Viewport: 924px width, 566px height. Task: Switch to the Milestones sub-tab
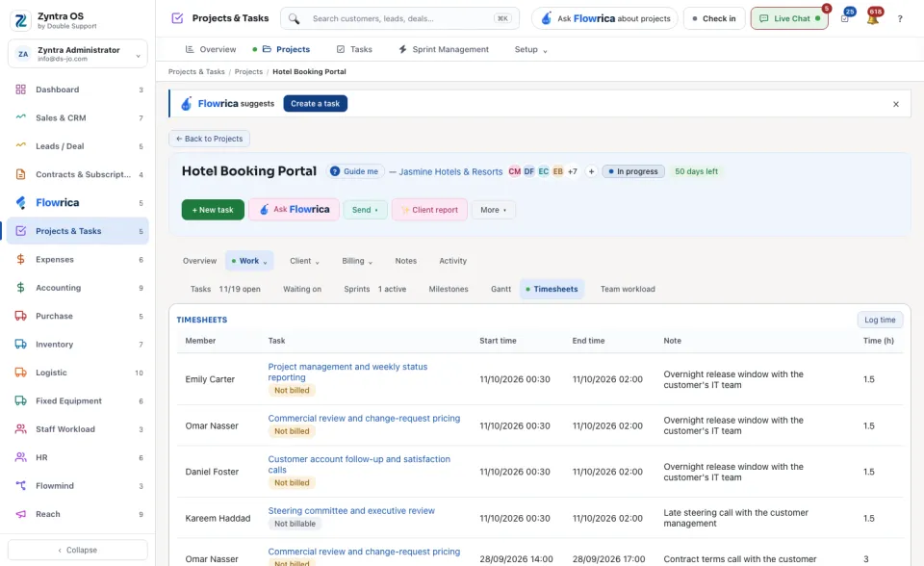pyautogui.click(x=449, y=289)
